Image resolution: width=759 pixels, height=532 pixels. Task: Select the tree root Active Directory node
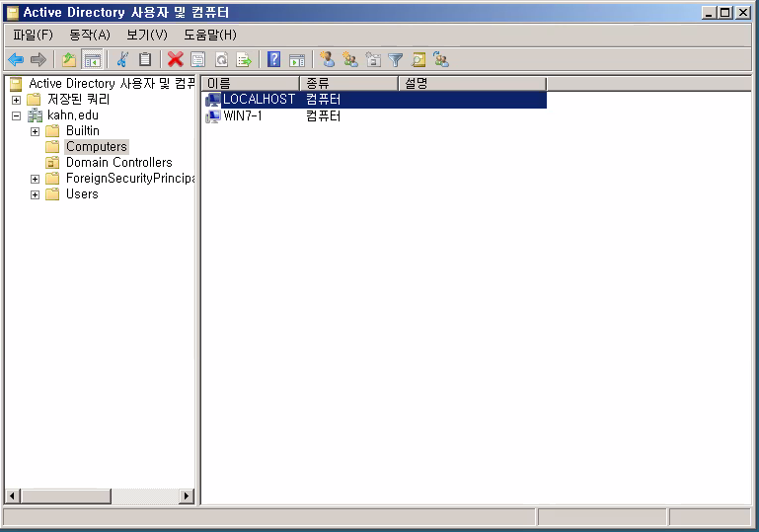click(112, 83)
